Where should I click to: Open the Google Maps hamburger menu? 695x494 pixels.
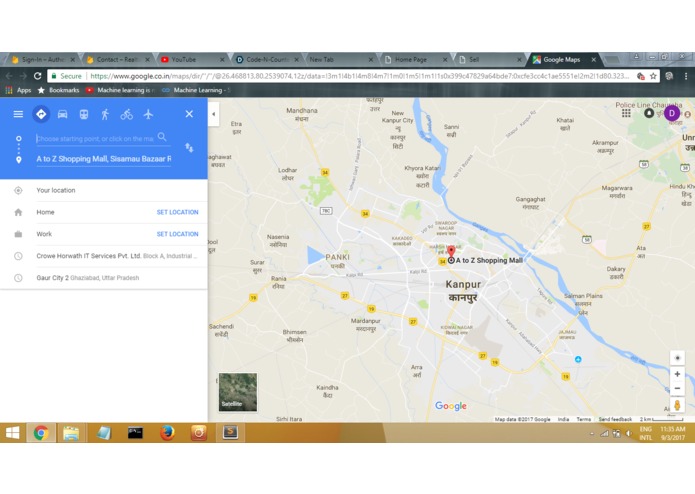click(18, 114)
